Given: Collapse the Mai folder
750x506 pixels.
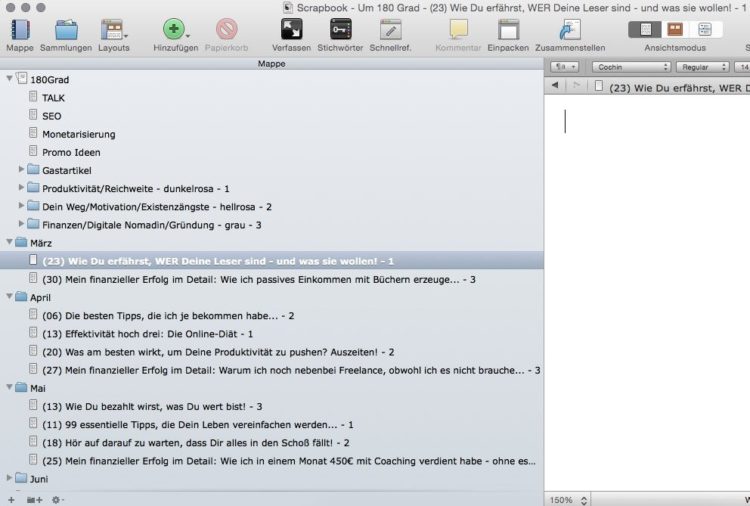Looking at the screenshot, I should [9, 387].
